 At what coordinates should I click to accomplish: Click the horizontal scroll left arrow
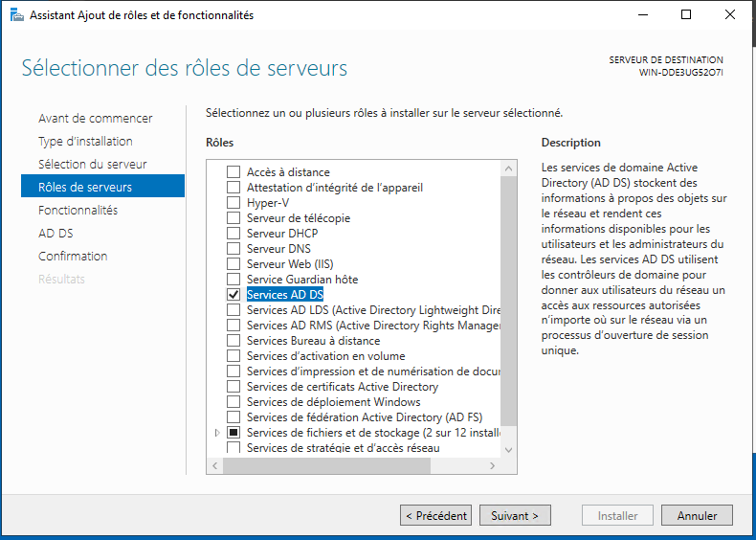click(215, 465)
